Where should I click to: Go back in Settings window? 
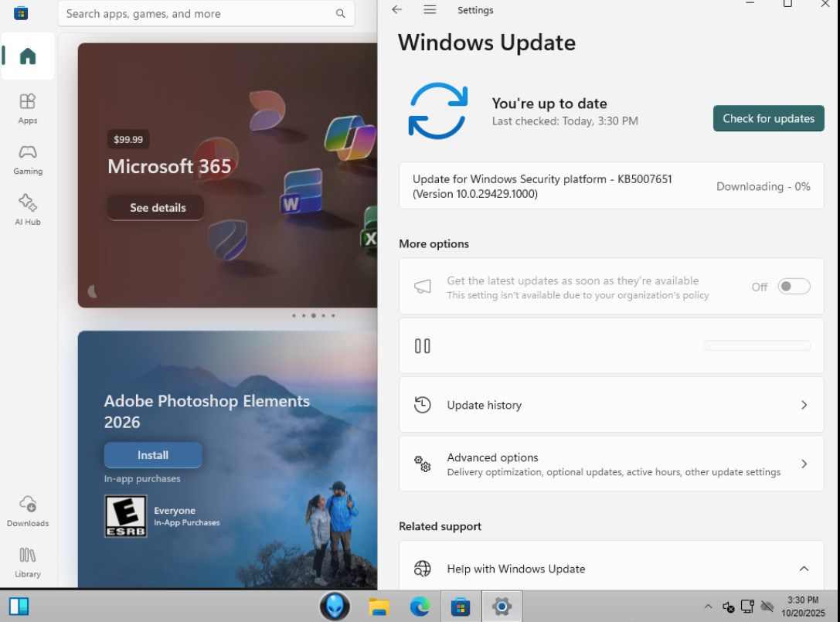pos(397,9)
